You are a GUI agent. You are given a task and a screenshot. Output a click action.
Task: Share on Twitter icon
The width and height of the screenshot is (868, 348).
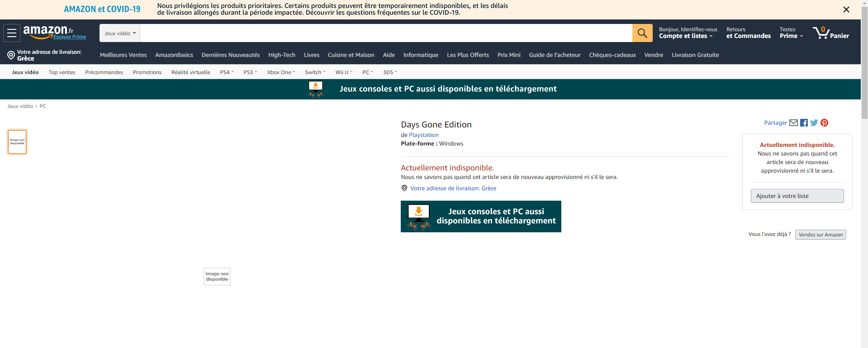(814, 122)
